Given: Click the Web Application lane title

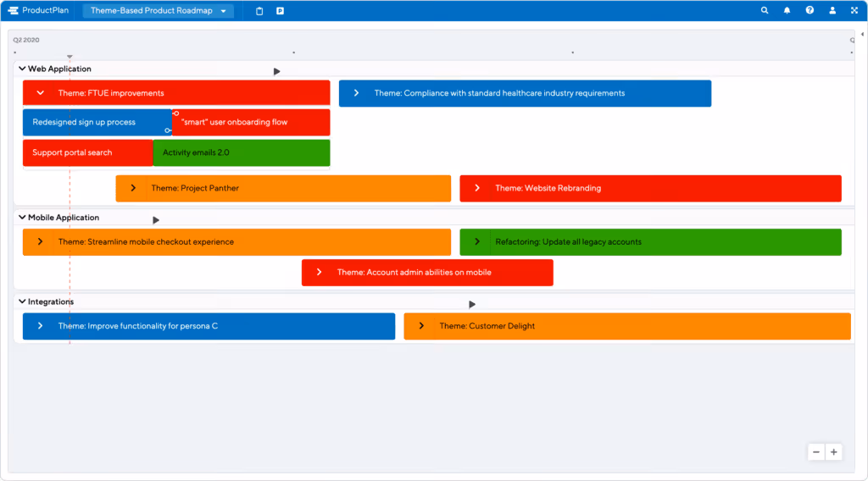Looking at the screenshot, I should (x=60, y=69).
